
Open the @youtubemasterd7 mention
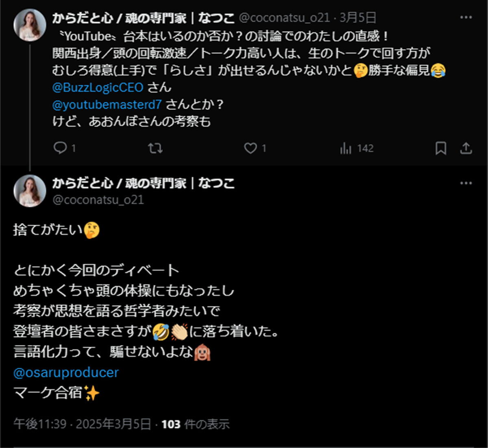(x=107, y=104)
